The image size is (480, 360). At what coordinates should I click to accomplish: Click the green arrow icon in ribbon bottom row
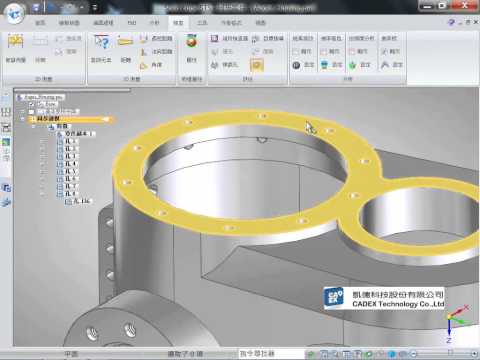pyautogui.click(x=352, y=65)
